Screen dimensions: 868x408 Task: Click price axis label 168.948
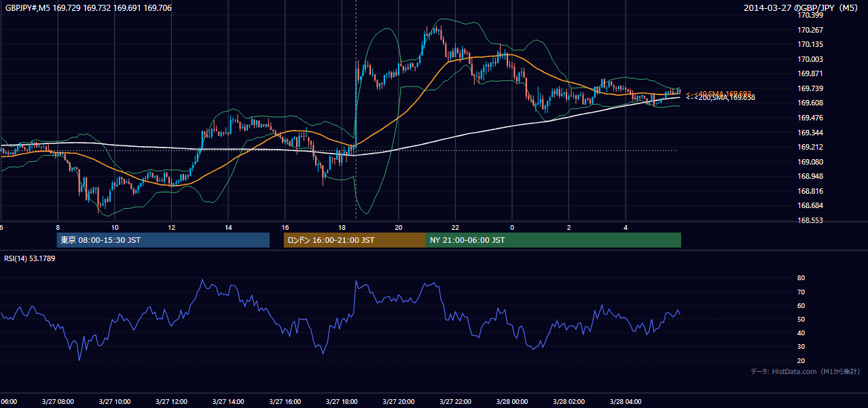click(x=810, y=176)
